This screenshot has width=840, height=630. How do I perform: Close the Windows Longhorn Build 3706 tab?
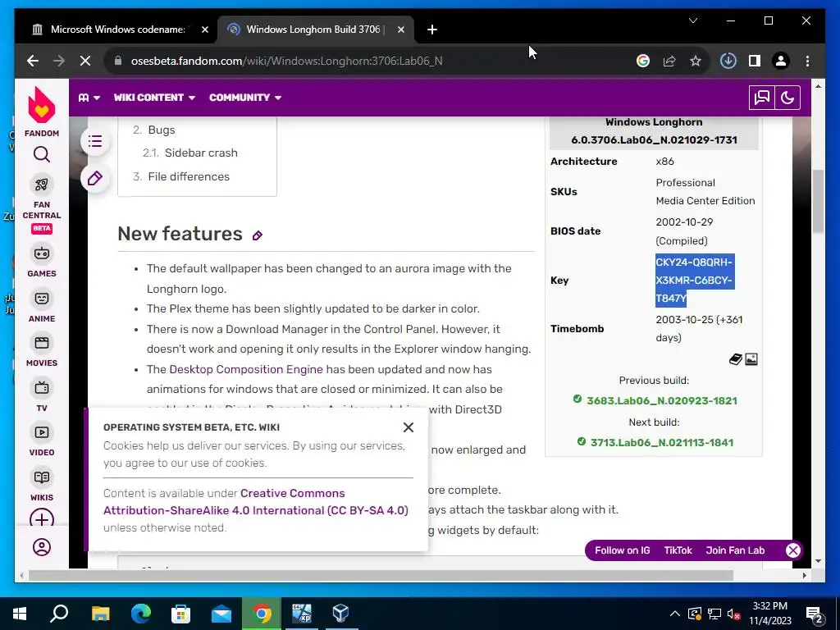[400, 30]
